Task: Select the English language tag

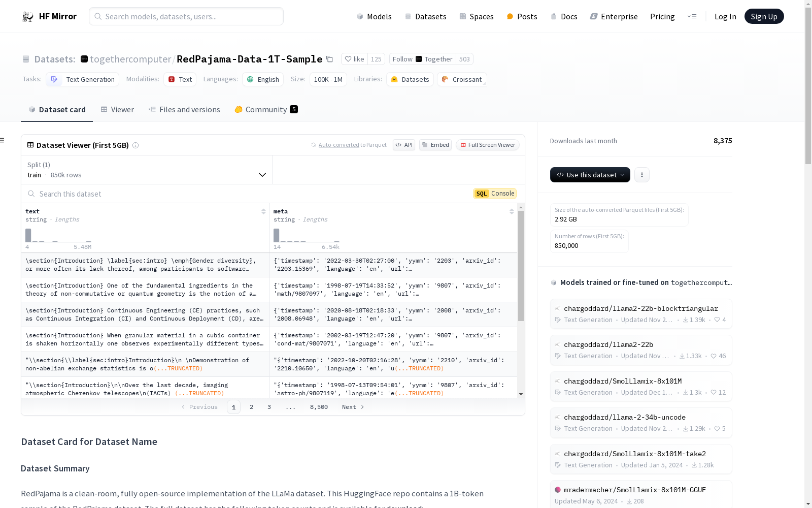Action: tap(263, 79)
